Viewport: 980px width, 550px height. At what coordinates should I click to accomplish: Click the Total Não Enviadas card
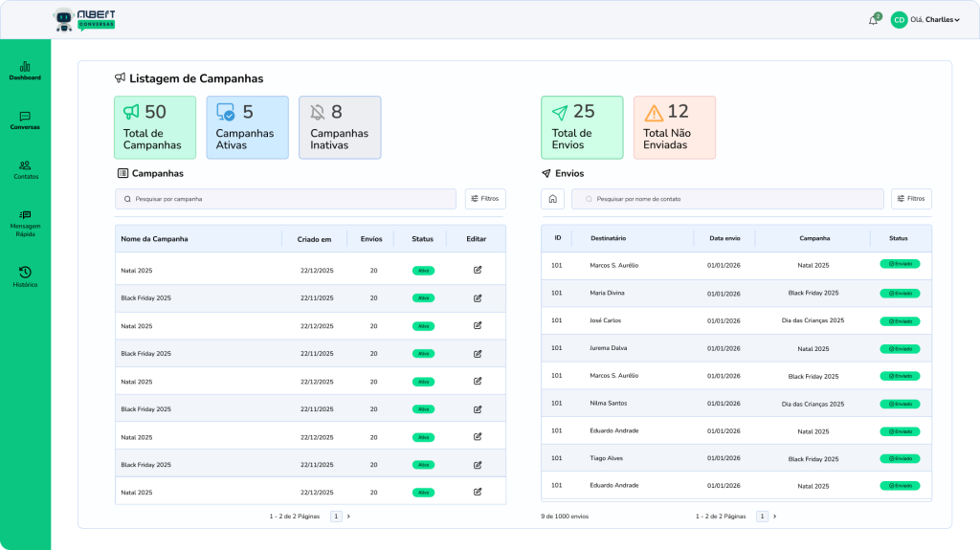pos(674,127)
